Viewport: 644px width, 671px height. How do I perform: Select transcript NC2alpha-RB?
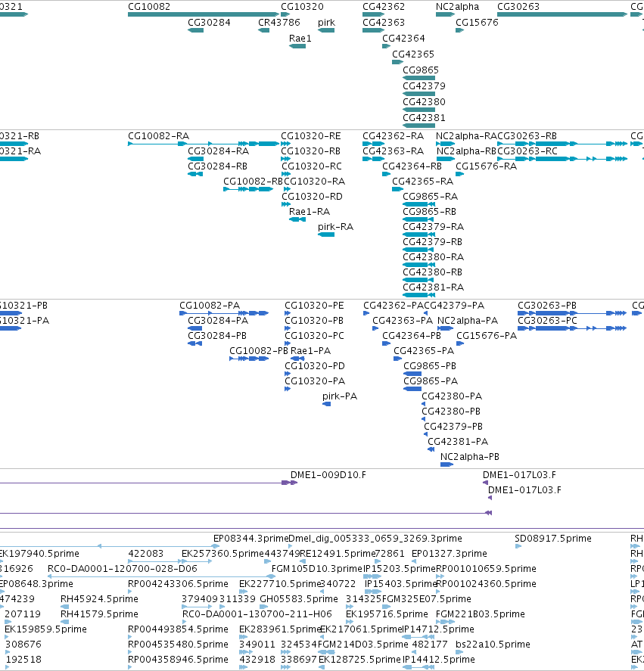tap(466, 151)
